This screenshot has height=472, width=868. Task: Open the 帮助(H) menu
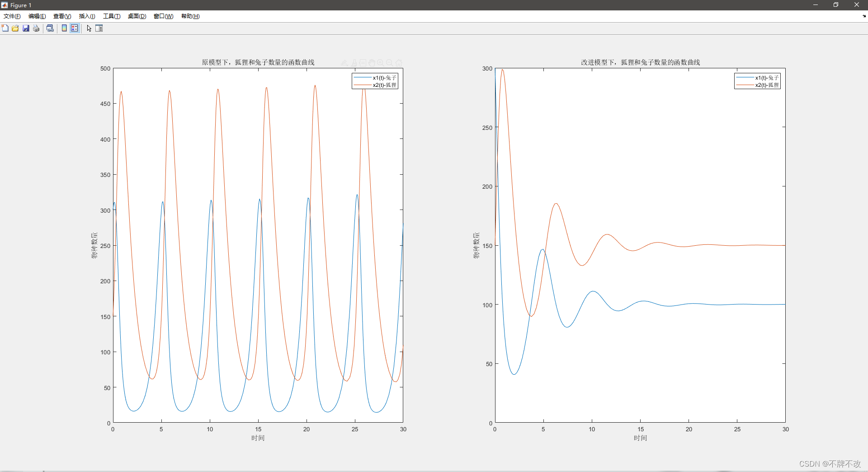[x=190, y=16]
